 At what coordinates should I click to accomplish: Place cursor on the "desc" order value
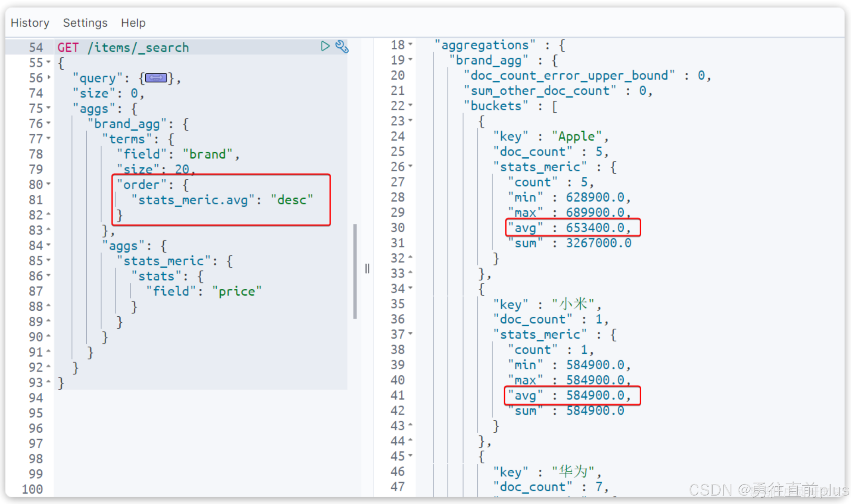(x=292, y=200)
